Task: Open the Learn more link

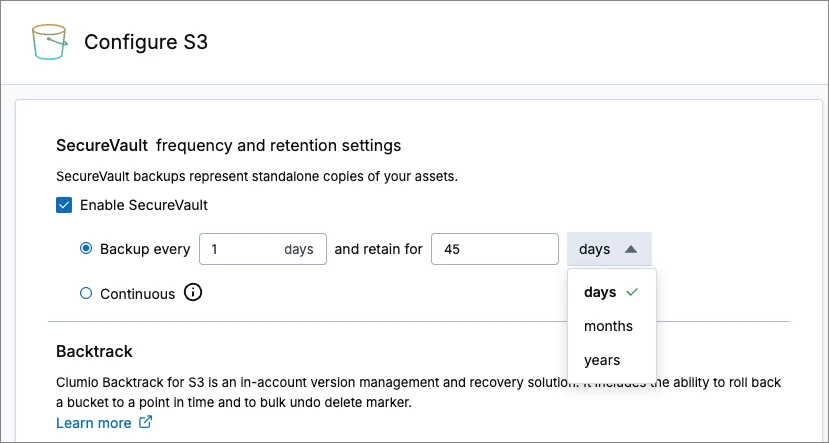Action: [94, 423]
